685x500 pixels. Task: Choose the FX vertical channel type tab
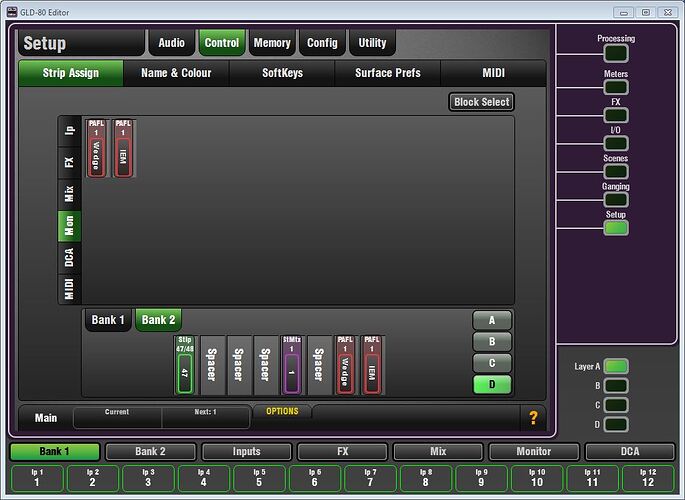(69, 162)
